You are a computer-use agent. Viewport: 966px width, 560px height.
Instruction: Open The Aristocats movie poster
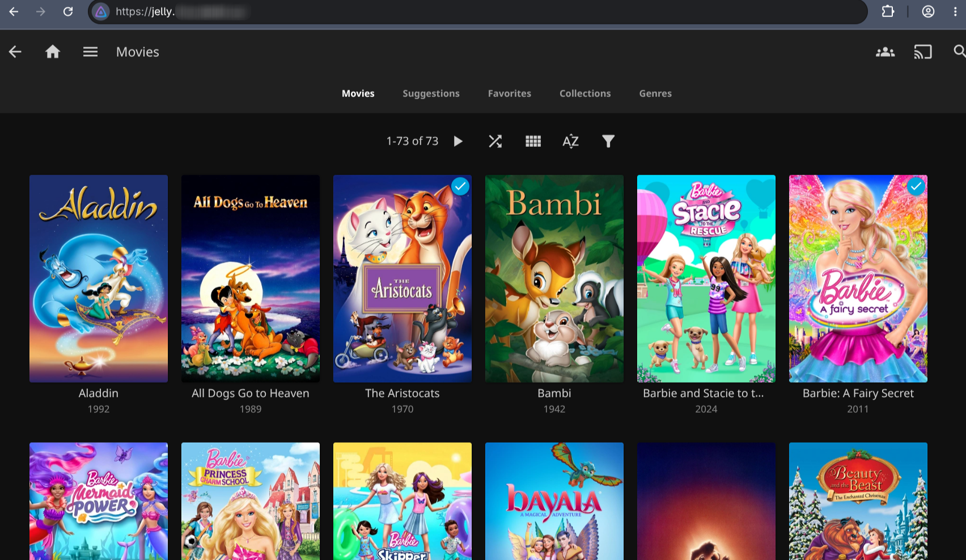(x=402, y=279)
